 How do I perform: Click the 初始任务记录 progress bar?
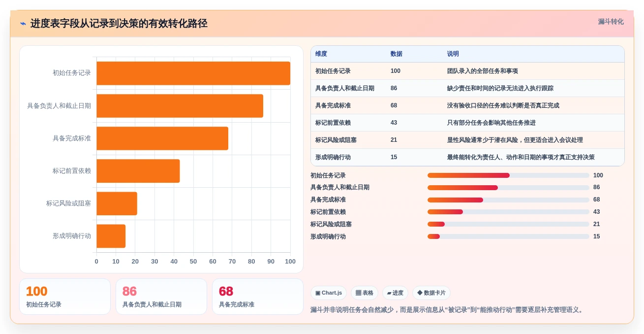tap(508, 175)
